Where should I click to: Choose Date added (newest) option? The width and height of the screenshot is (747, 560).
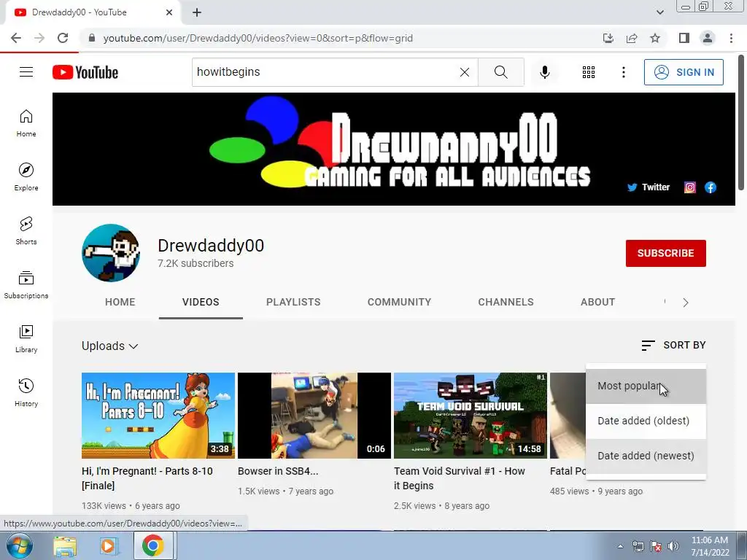tap(646, 456)
